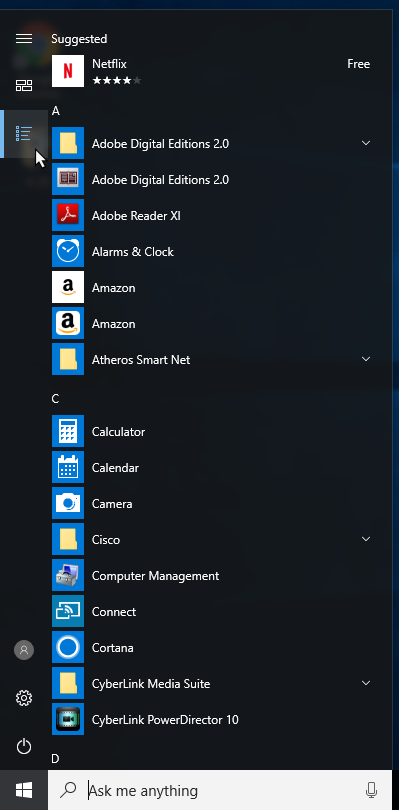Image resolution: width=399 pixels, height=810 pixels.
Task: Expand Adobe Digital Editions 2.0 folder chevron
Action: 366,143
